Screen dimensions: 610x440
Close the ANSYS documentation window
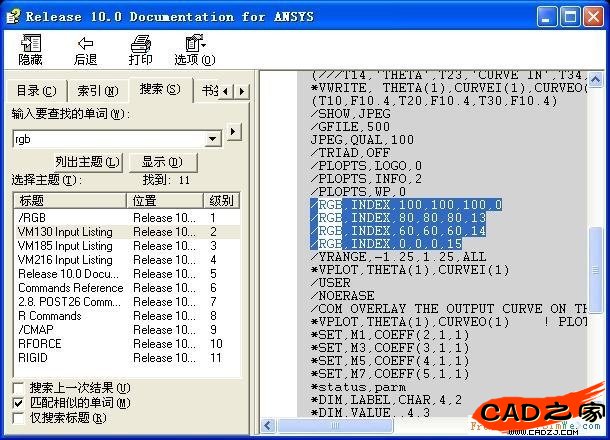point(593,17)
